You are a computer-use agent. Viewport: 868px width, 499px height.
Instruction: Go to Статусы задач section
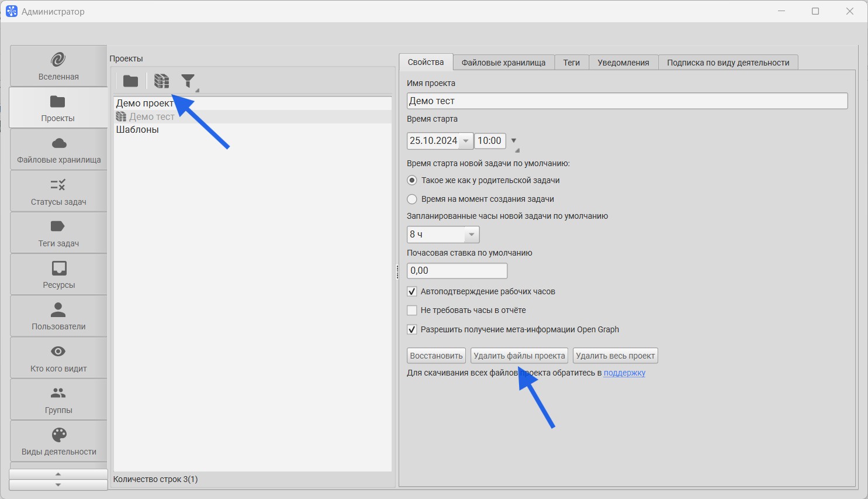58,191
